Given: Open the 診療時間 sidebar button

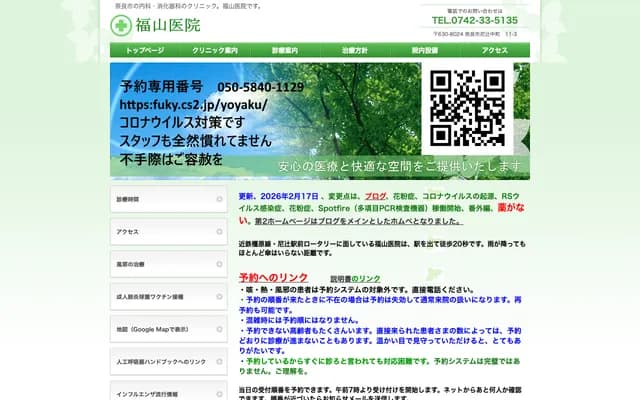Looking at the screenshot, I should (x=169, y=199).
